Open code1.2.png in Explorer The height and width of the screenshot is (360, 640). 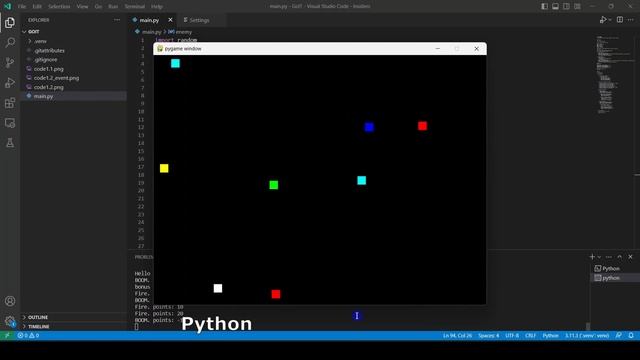(x=73, y=87)
